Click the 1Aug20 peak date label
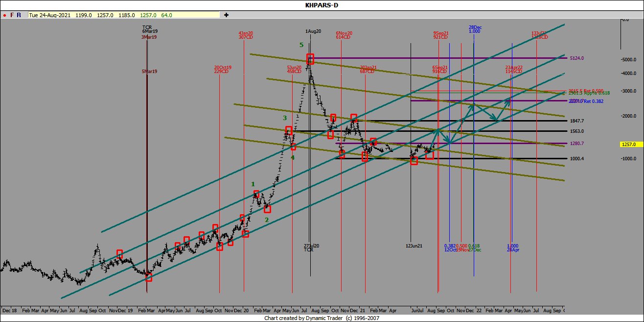The image size is (644, 322). pyautogui.click(x=313, y=31)
